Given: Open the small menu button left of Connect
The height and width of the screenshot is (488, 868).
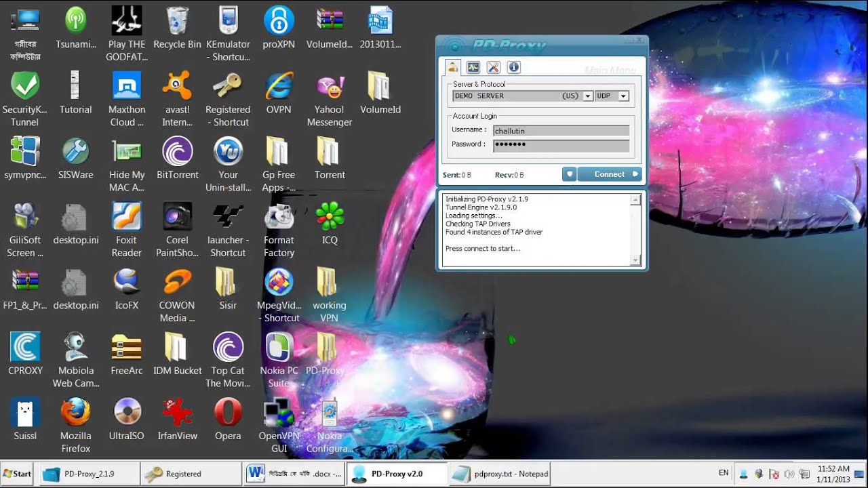Looking at the screenshot, I should [x=570, y=174].
